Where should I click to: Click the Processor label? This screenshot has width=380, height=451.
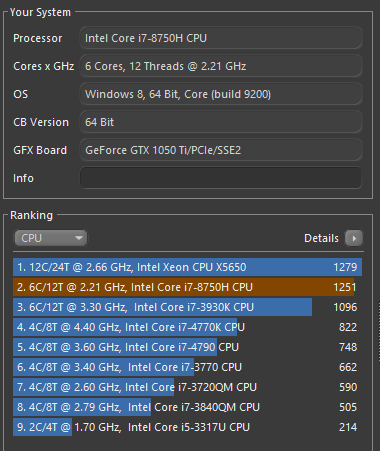point(38,38)
